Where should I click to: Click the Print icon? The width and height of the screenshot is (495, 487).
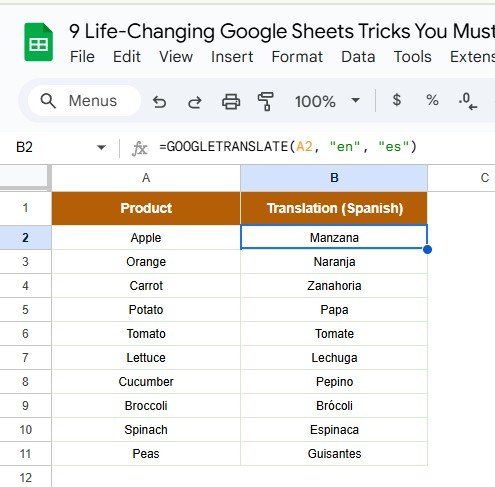point(231,101)
